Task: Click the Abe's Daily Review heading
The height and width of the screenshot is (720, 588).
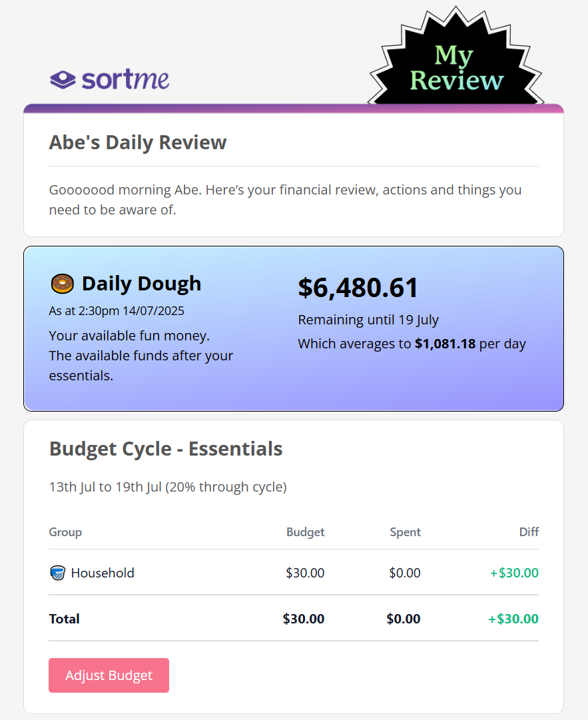Action: point(138,143)
